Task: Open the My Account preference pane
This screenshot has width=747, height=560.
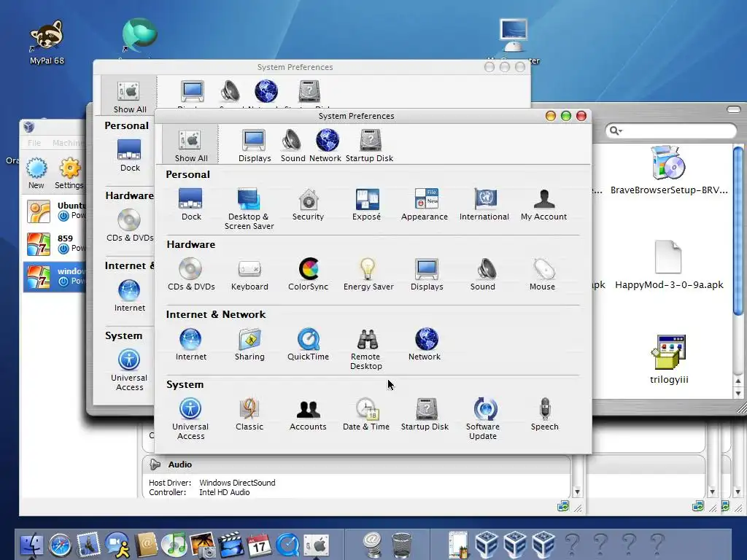Action: [543, 204]
